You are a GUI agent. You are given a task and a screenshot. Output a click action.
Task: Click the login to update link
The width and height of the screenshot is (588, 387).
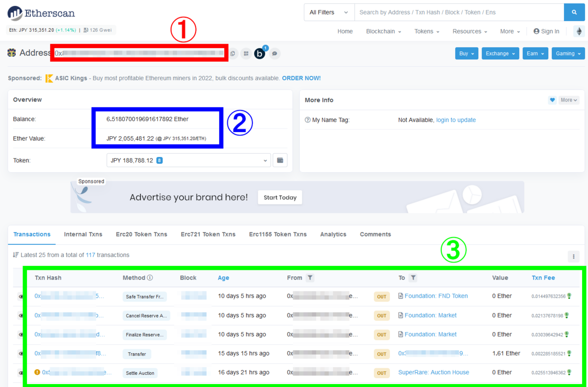pyautogui.click(x=456, y=120)
